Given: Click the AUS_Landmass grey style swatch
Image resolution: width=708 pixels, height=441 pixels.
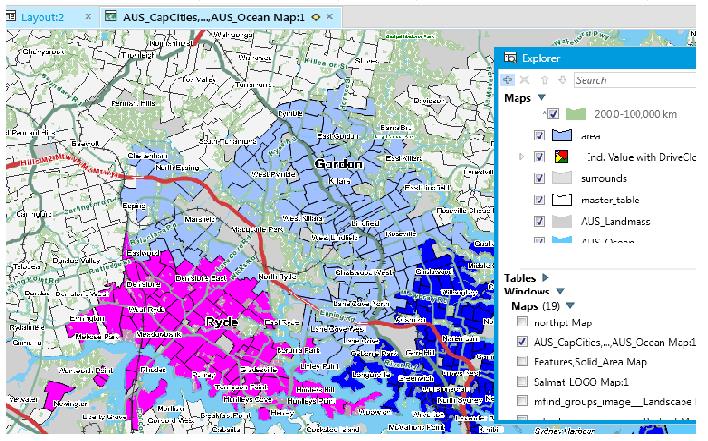Looking at the screenshot, I should 562,221.
